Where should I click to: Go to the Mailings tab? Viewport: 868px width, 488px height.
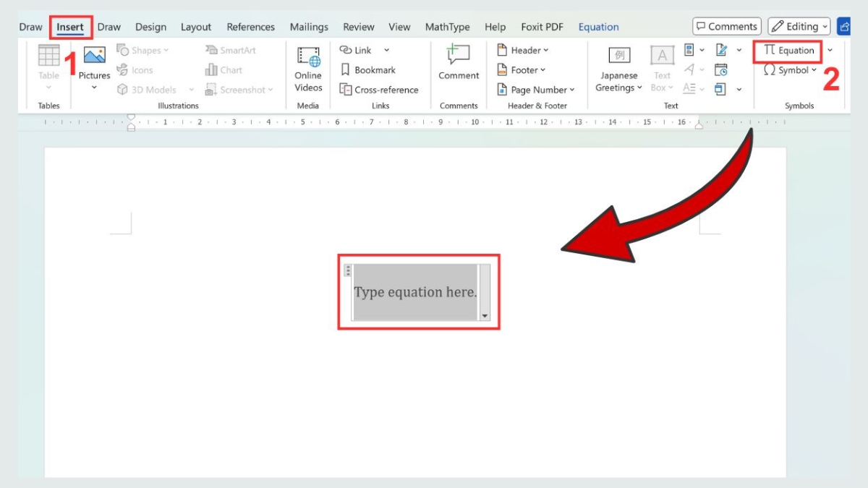(310, 27)
